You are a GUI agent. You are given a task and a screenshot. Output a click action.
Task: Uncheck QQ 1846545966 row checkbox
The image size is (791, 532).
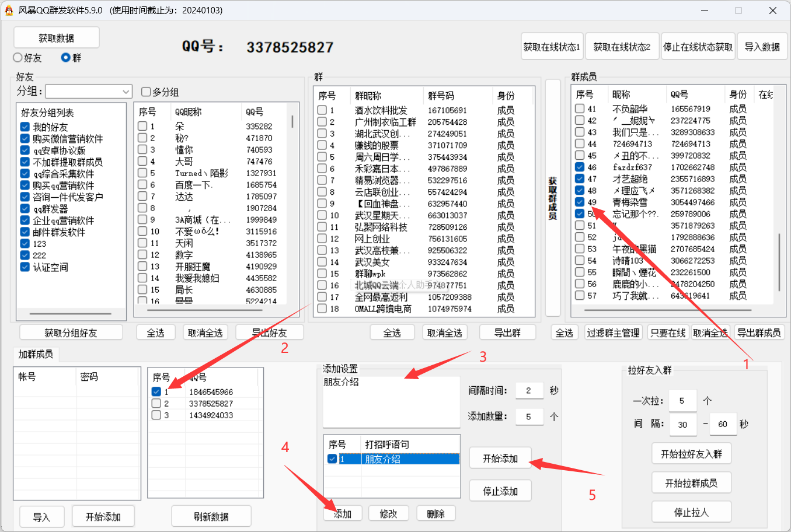click(156, 391)
